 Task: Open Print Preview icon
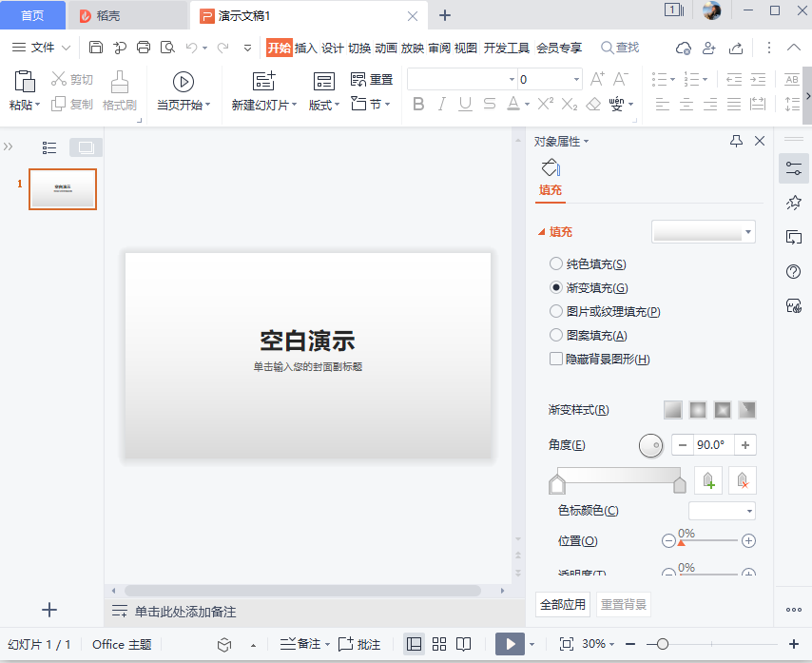pyautogui.click(x=167, y=48)
